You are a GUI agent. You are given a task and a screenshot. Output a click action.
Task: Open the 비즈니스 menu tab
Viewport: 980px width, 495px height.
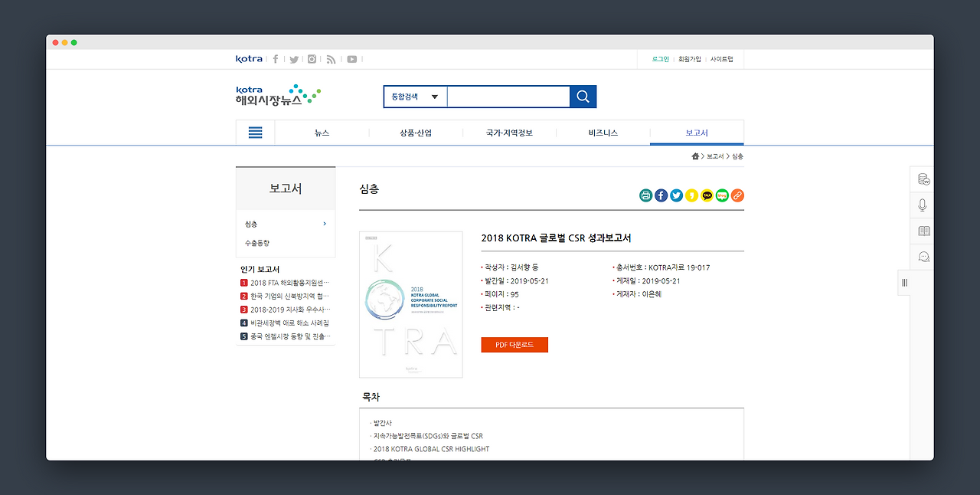[603, 133]
